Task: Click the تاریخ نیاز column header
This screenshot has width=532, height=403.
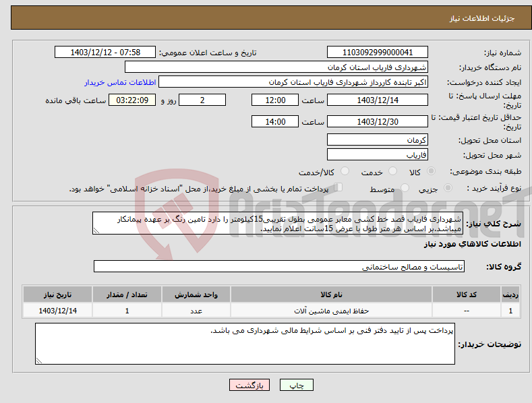Action: pos(58,294)
